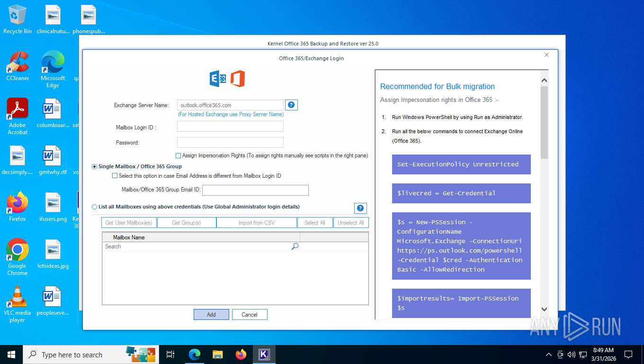Viewport: 644px width, 364px height.
Task: Click the Unselect All button
Action: (x=351, y=223)
